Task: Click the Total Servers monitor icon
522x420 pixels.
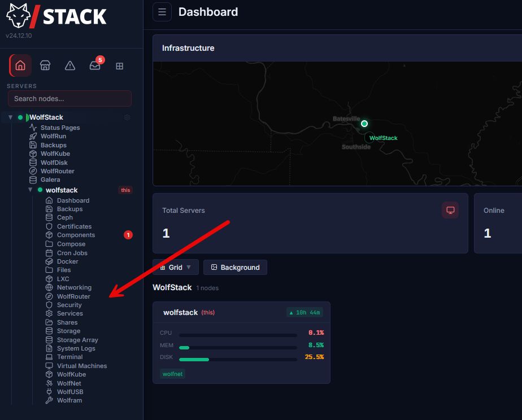Action: tap(450, 210)
